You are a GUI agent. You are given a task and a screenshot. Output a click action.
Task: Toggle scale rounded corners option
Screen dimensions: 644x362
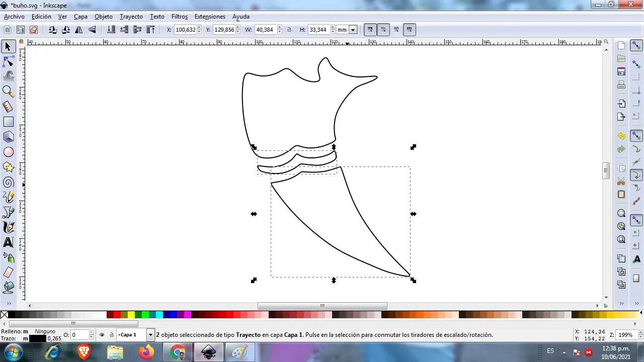click(x=383, y=30)
